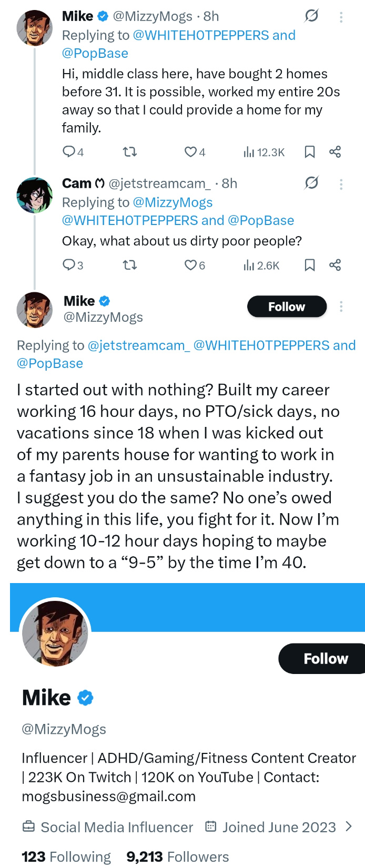Viewport: 365px width, 868px height.
Task: Bookmark Mike's first tweet
Action: point(310,152)
